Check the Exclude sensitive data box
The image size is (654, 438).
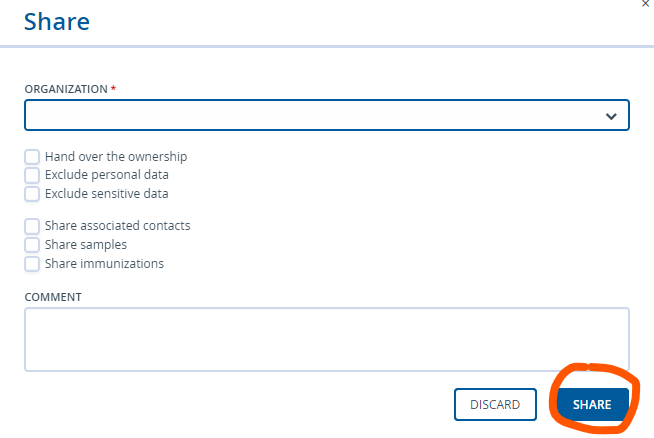pyautogui.click(x=32, y=194)
